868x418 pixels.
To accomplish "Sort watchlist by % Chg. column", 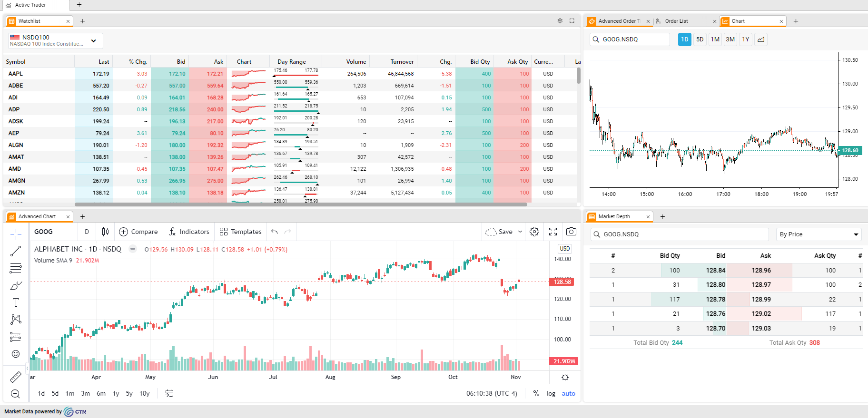I will point(138,62).
